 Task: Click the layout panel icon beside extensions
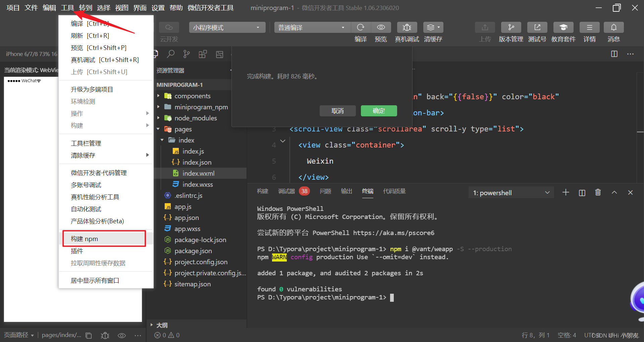[219, 54]
